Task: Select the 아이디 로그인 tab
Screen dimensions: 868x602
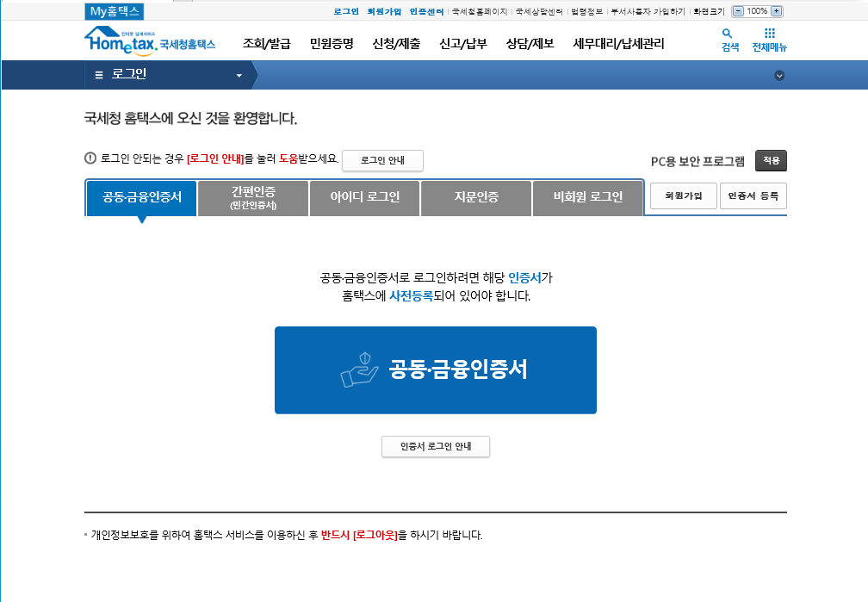Action: pyautogui.click(x=365, y=197)
